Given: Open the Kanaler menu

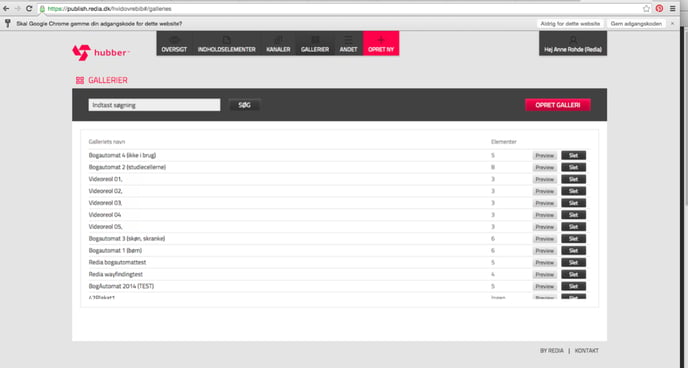Looking at the screenshot, I should (x=278, y=43).
